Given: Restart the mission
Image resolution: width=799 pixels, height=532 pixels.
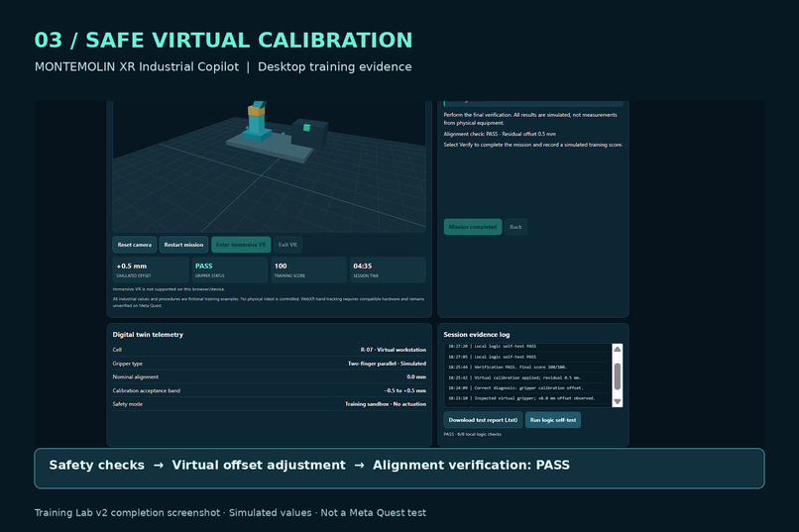Looking at the screenshot, I should 183,245.
